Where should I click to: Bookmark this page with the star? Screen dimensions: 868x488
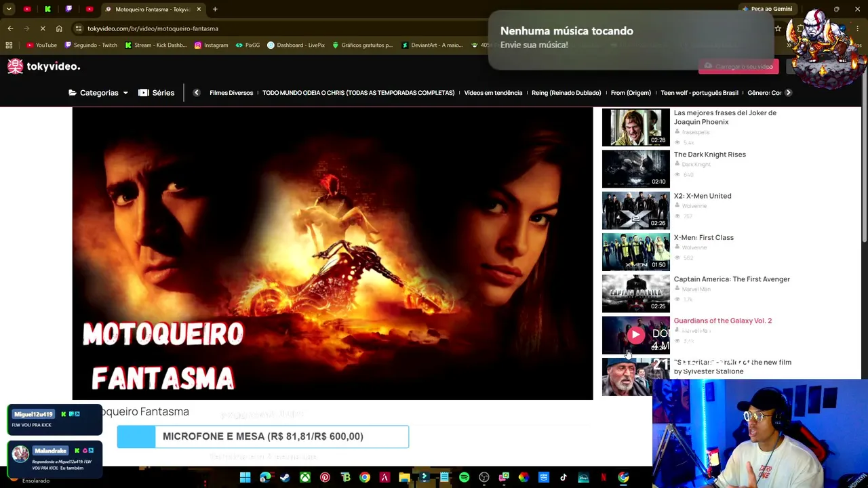(x=778, y=28)
